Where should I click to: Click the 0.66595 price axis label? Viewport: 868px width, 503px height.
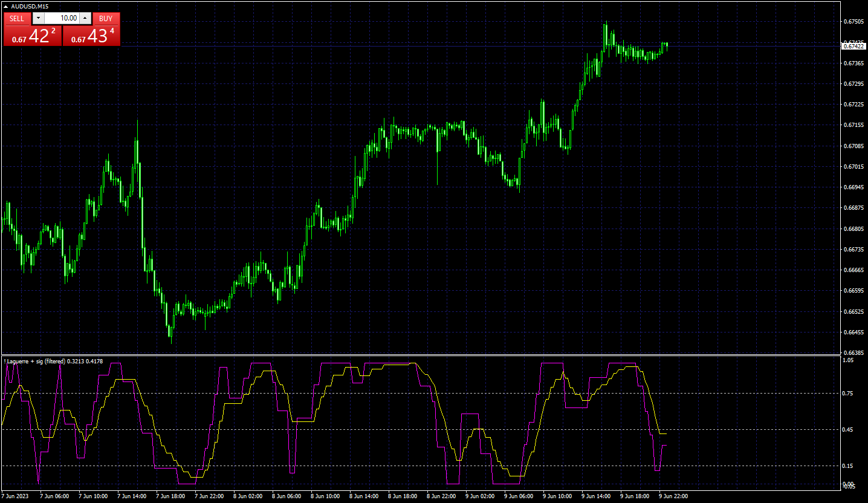click(x=853, y=291)
